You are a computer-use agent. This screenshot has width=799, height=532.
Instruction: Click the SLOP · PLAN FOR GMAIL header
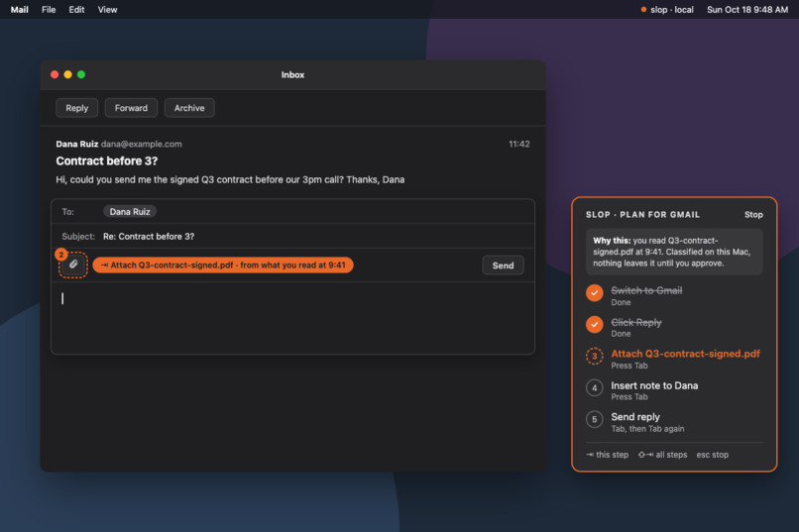[642, 215]
